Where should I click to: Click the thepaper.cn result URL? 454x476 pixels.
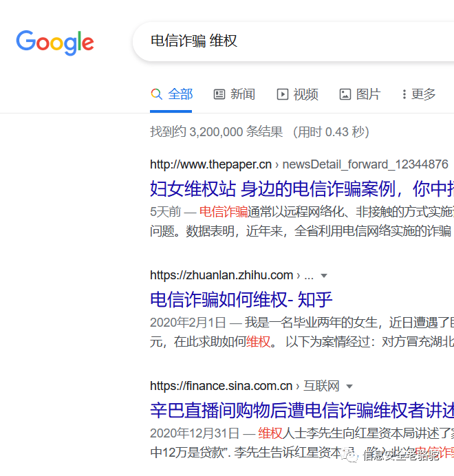(x=210, y=164)
